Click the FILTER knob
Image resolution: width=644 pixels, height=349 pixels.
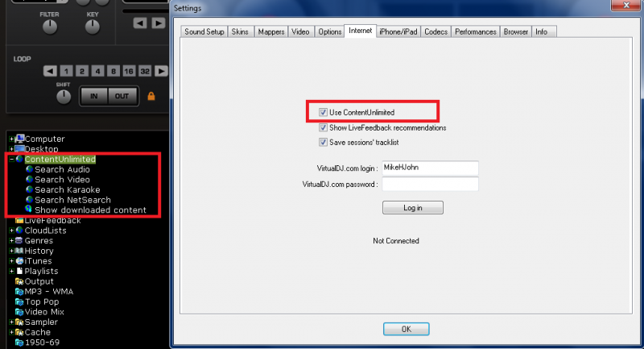[x=50, y=27]
